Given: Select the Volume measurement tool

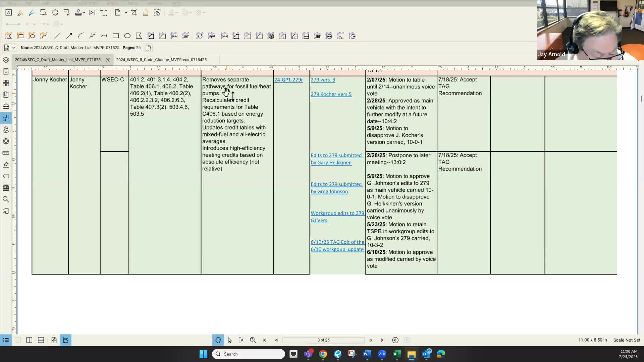Looking at the screenshot, I should click(x=271, y=36).
